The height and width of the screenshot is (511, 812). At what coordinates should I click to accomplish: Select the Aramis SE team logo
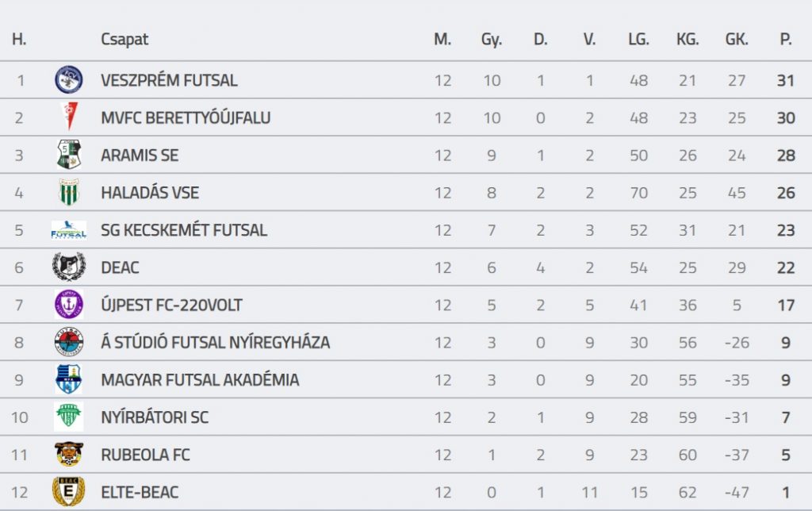[68, 155]
